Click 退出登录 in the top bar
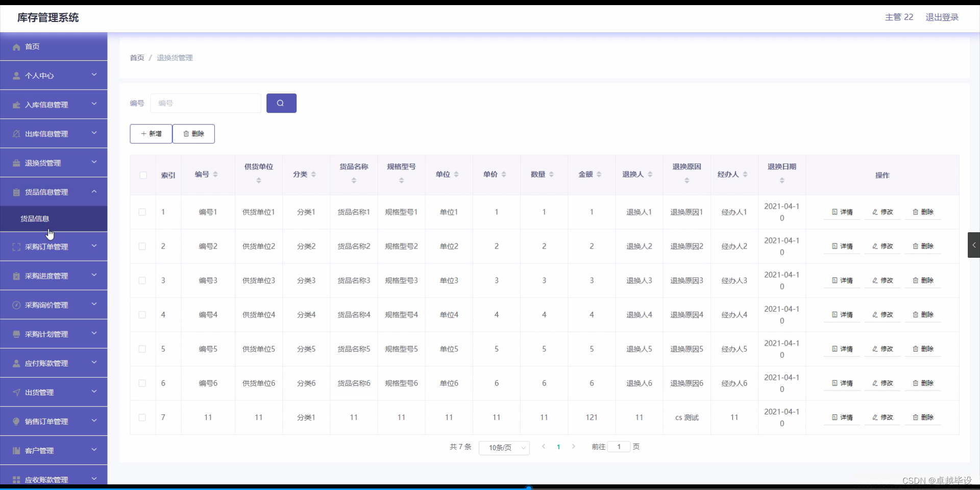This screenshot has width=980, height=490. (x=942, y=17)
